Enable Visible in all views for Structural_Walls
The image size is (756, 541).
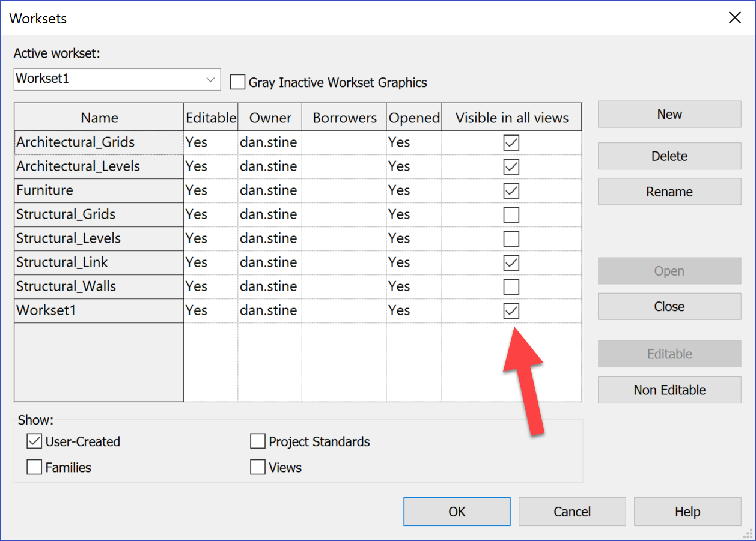(511, 286)
